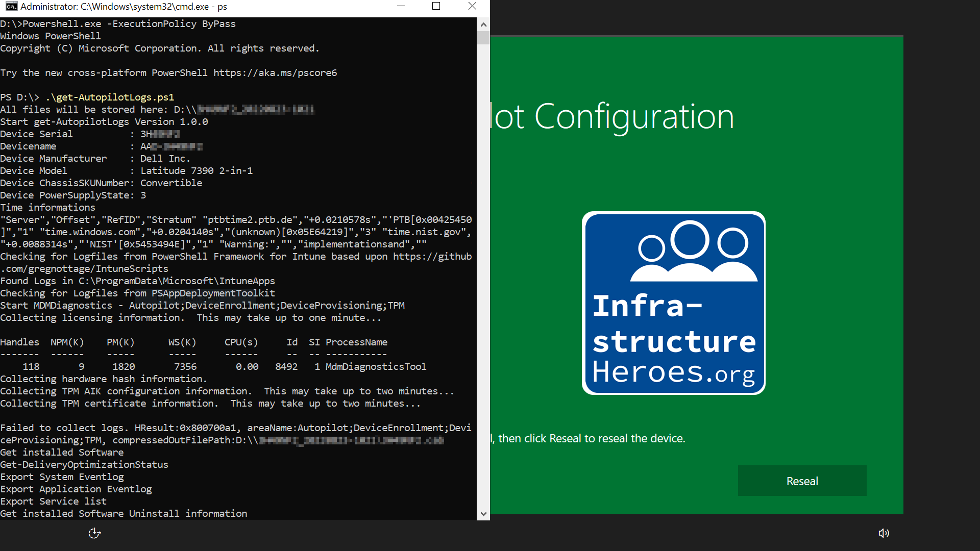Viewport: 980px width, 551px height.
Task: Click 'Export System Eventlog' line
Action: coord(62,477)
